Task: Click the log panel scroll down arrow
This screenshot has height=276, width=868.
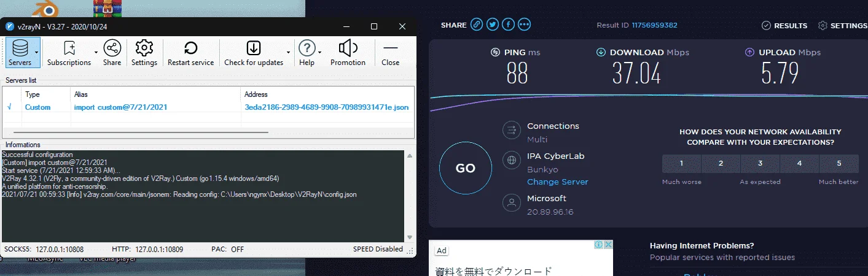Action: 409,237
